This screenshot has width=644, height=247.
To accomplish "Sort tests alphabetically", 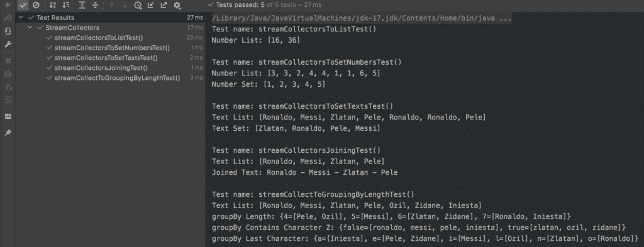I will [x=52, y=5].
